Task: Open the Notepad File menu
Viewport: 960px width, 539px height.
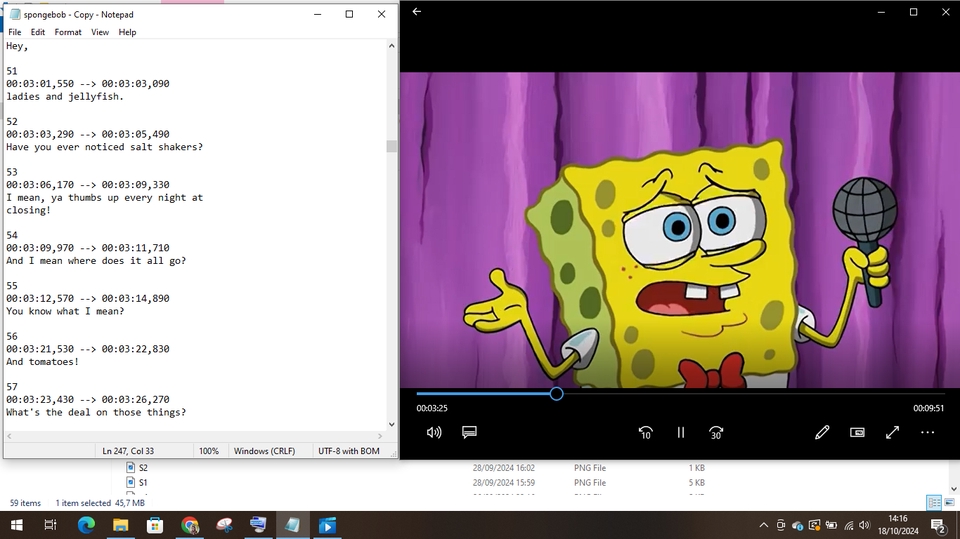Action: (x=15, y=32)
